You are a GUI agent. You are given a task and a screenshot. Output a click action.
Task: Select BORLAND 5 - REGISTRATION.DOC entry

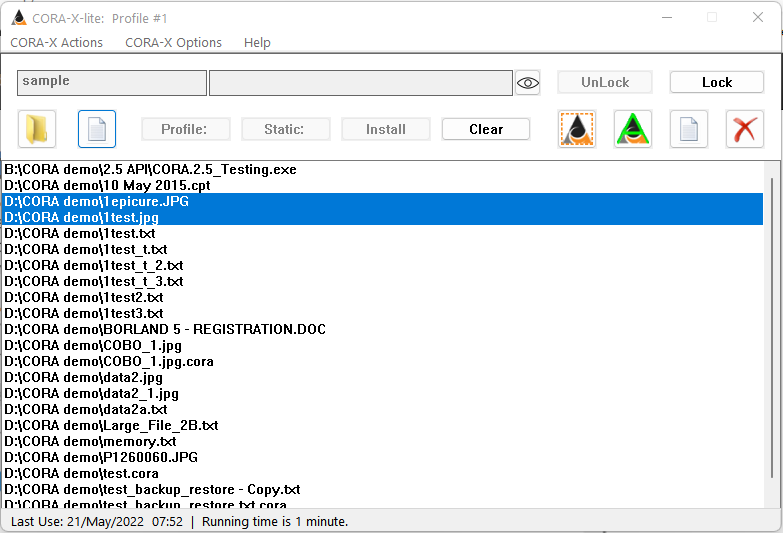(x=165, y=329)
